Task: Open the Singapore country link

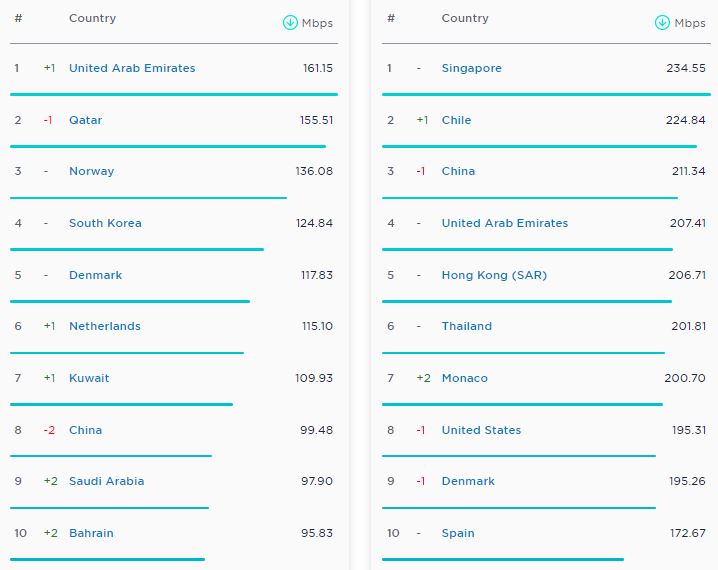Action: coord(471,68)
